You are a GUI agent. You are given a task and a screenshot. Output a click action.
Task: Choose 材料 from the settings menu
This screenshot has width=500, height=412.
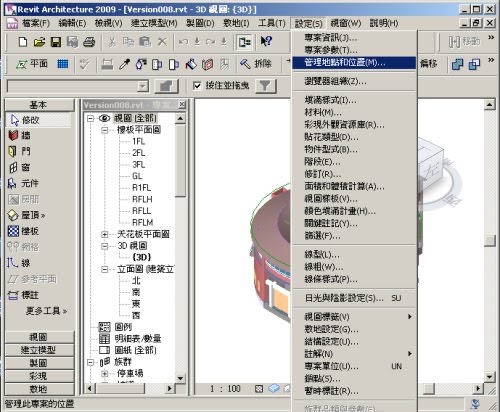coord(355,112)
